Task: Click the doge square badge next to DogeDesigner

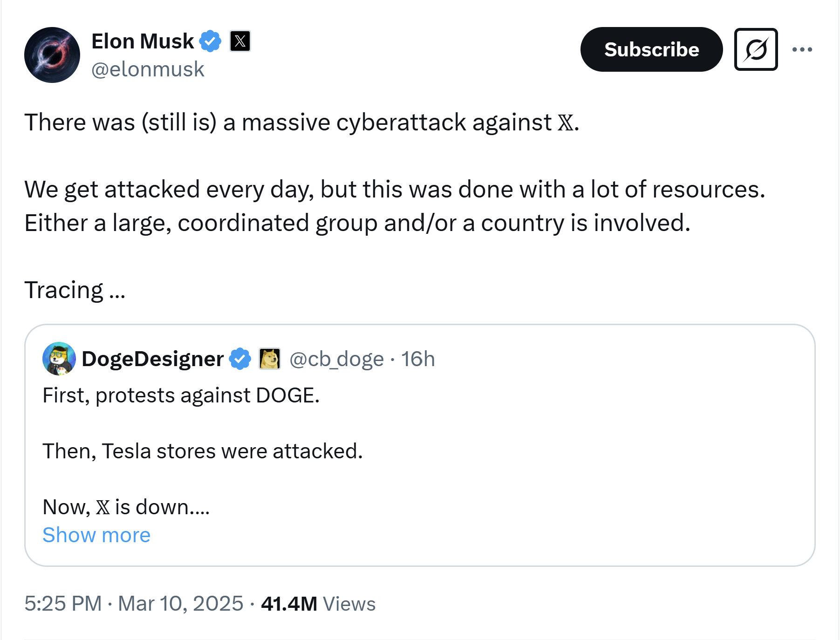Action: click(x=269, y=359)
